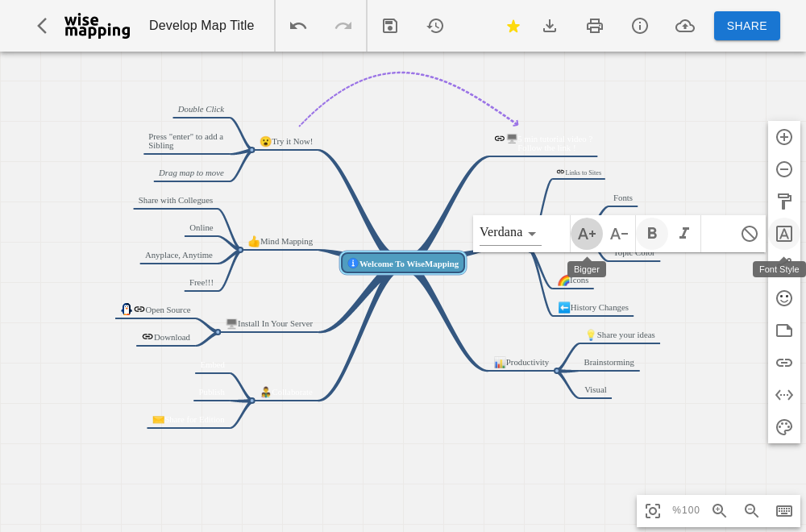Open the Font Style tool

pos(784,234)
